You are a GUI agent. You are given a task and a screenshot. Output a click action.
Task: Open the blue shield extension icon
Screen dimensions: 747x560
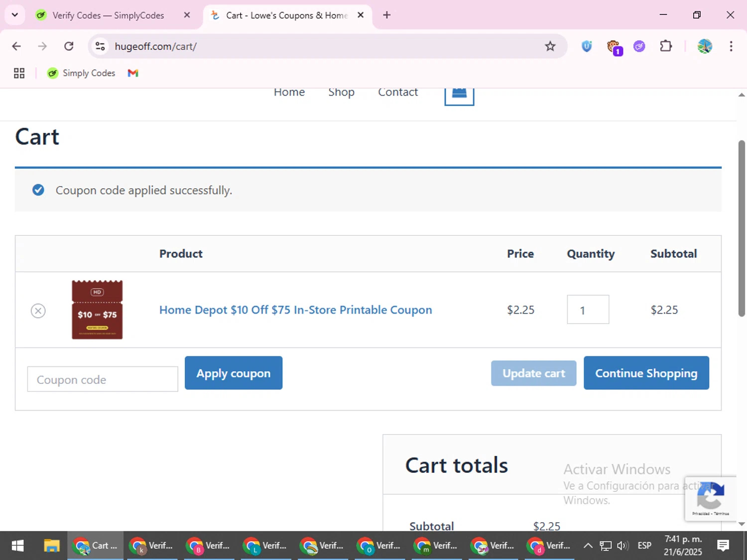[x=587, y=46]
